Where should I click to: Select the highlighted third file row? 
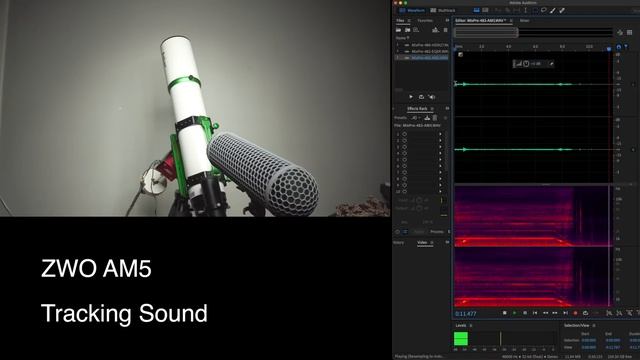[x=422, y=58]
